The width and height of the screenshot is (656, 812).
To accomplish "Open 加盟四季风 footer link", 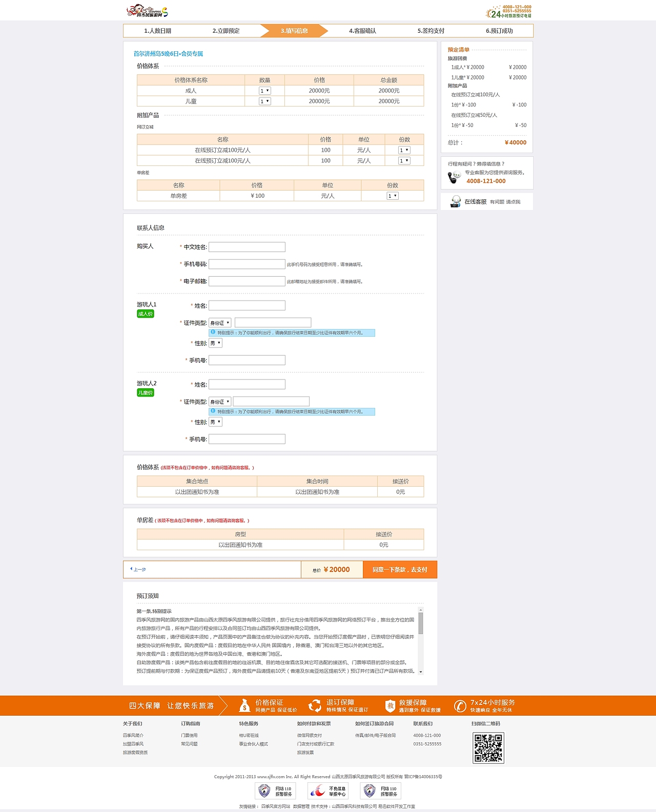I will (x=133, y=744).
